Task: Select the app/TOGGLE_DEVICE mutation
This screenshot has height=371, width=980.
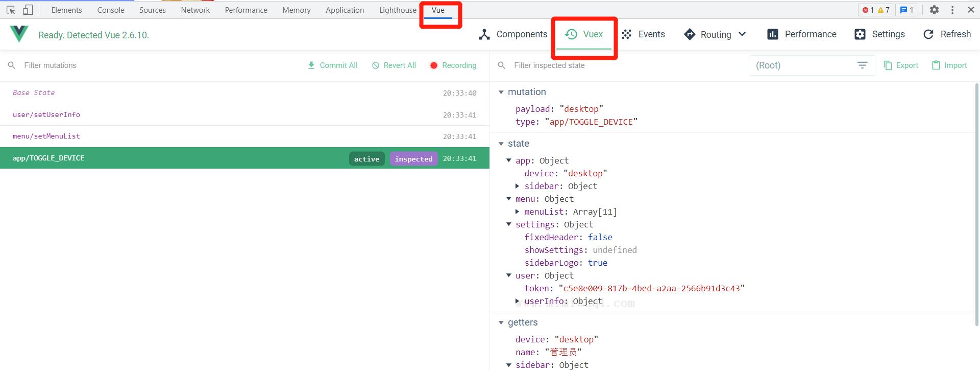Action: 244,158
